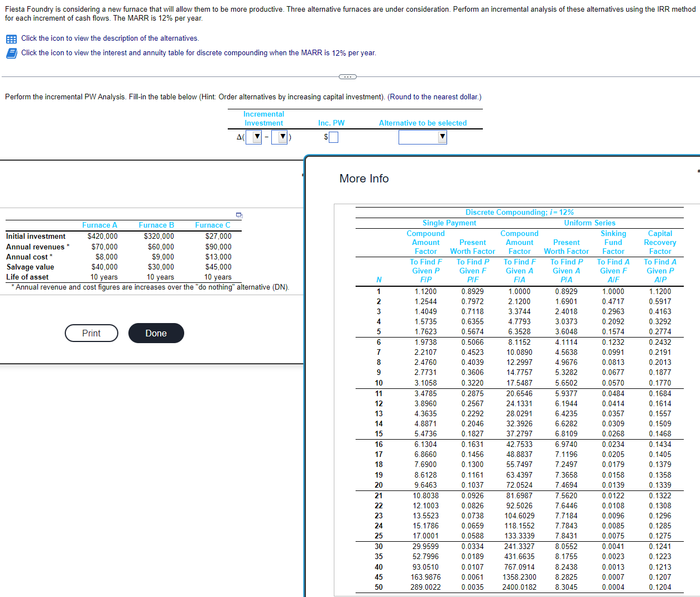Viewport: 700px width, 597px height.
Task: Open the interest and annuity table book icon
Action: click(x=11, y=52)
